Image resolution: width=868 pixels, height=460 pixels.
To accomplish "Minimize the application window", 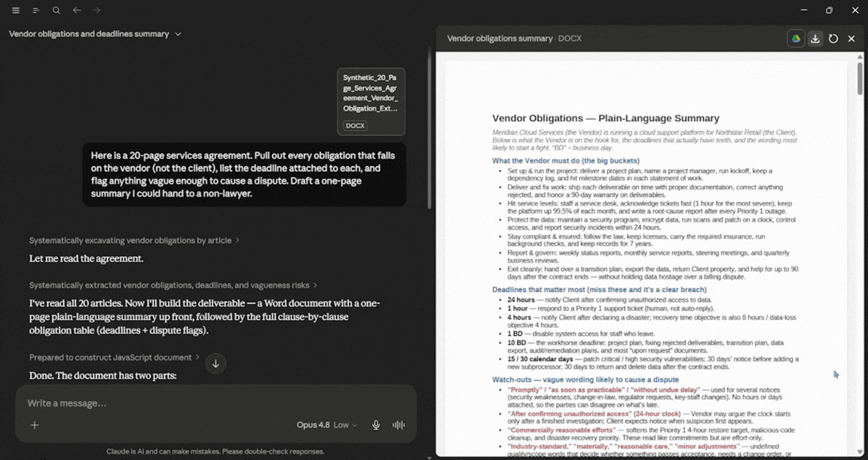I will pyautogui.click(x=804, y=10).
